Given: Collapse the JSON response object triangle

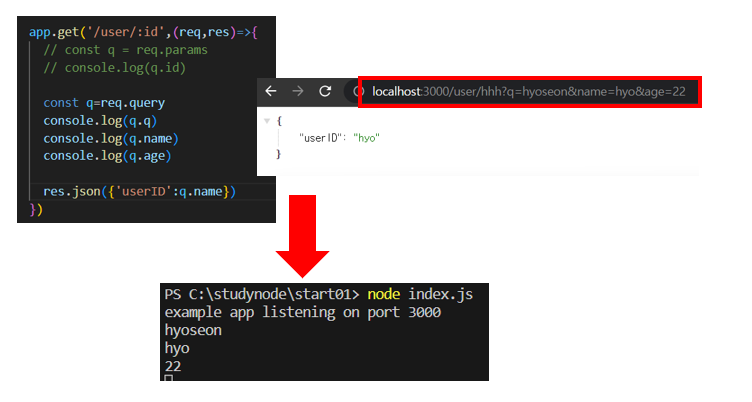Looking at the screenshot, I should click(x=267, y=121).
